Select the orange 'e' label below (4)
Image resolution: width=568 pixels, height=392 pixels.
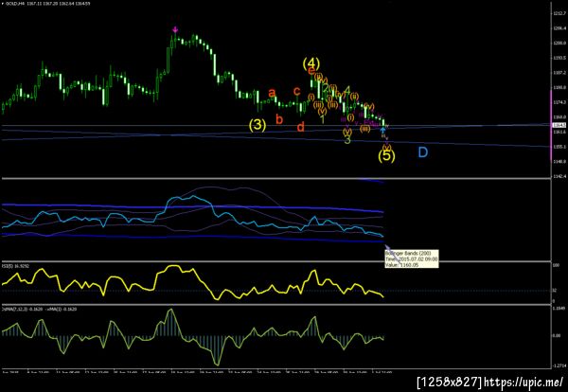(x=311, y=71)
